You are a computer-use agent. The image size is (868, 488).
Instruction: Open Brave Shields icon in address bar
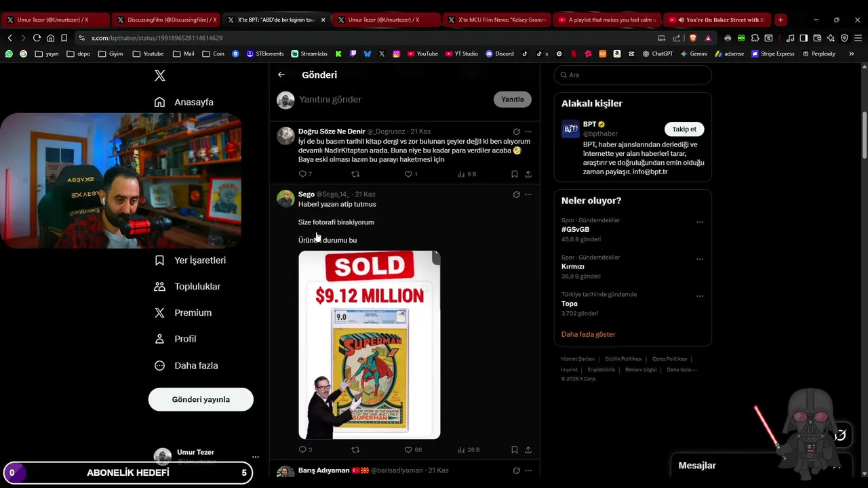tap(692, 38)
